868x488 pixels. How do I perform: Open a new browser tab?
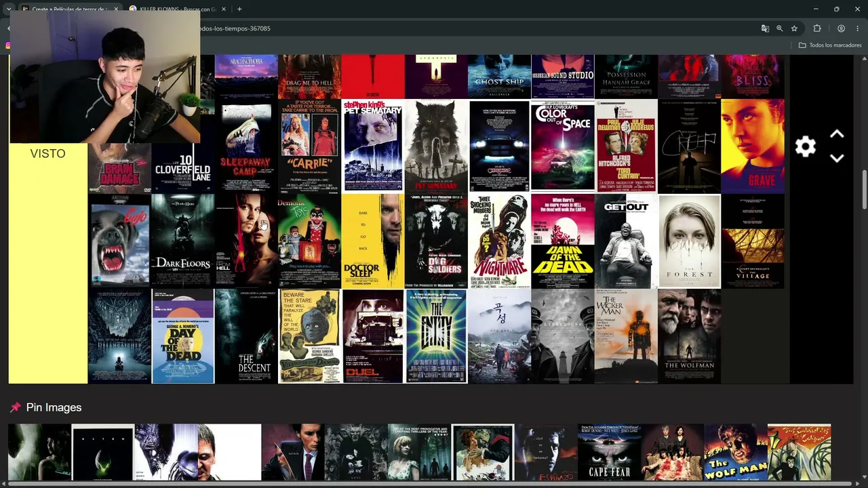pyautogui.click(x=239, y=9)
